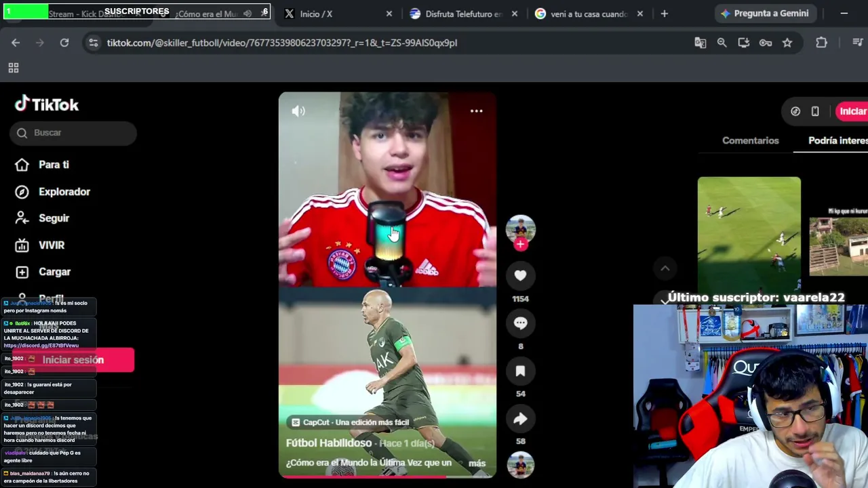Close the Disfruta Telefuturo tab
This screenshot has width=868, height=488.
[515, 14]
